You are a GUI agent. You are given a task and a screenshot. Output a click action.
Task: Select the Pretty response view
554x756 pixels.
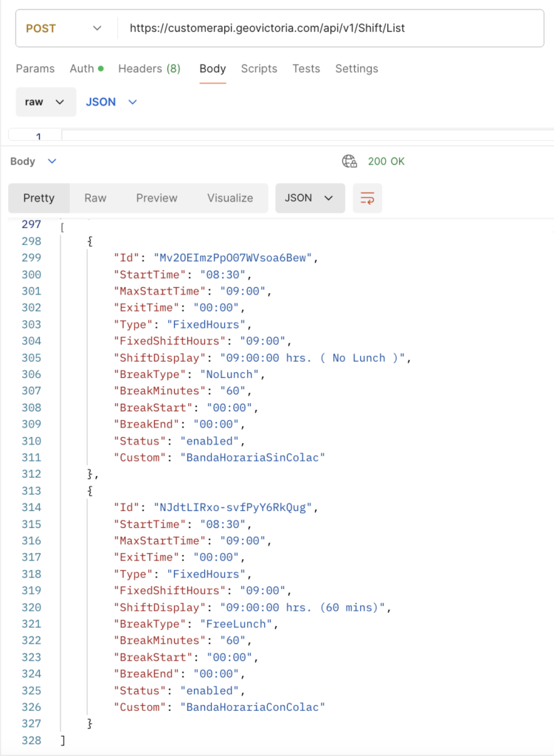[39, 198]
